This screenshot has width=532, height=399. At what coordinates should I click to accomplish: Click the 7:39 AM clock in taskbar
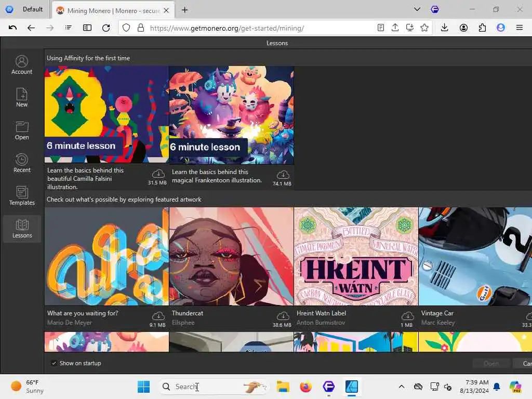(x=474, y=387)
